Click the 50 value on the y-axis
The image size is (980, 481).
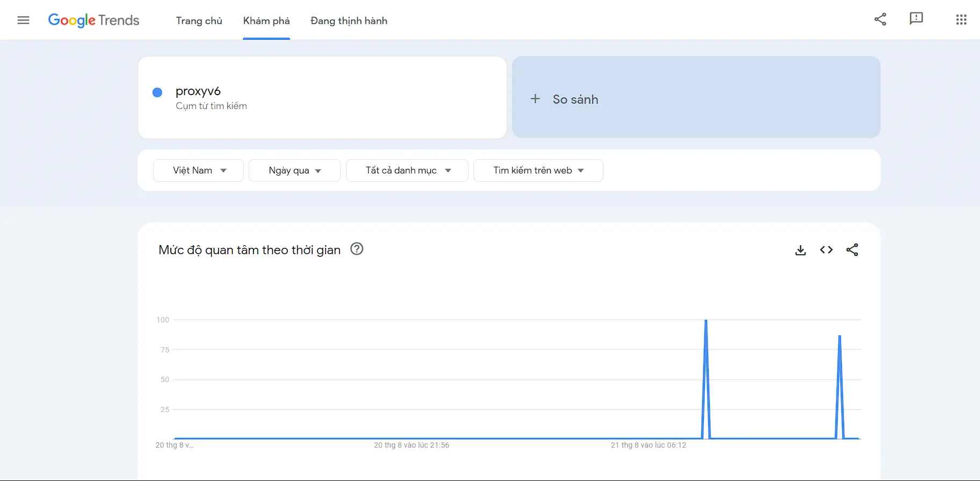(x=165, y=379)
